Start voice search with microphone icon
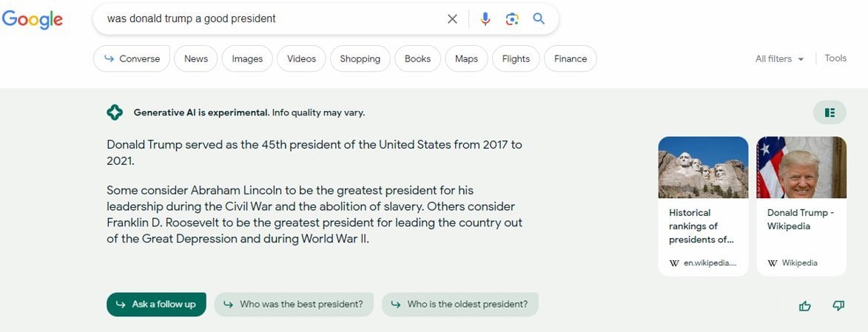The width and height of the screenshot is (868, 332). pyautogui.click(x=485, y=18)
